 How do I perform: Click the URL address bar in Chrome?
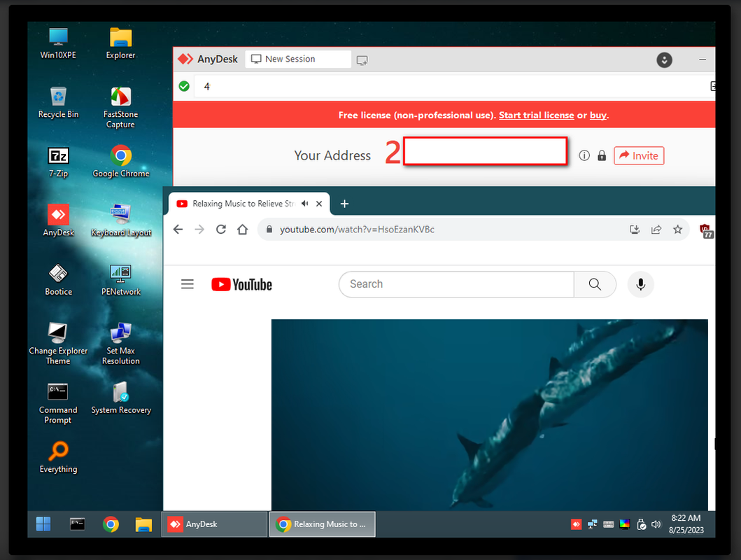444,229
